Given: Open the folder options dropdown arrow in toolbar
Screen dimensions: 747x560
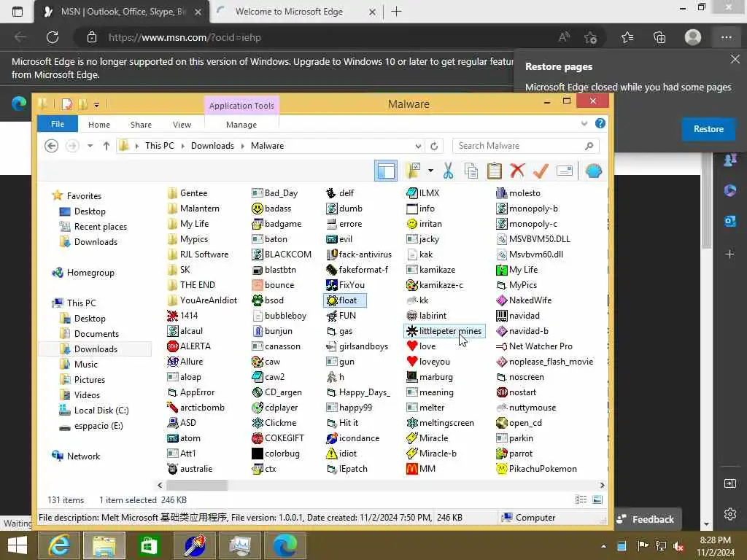Looking at the screenshot, I should click(x=430, y=171).
